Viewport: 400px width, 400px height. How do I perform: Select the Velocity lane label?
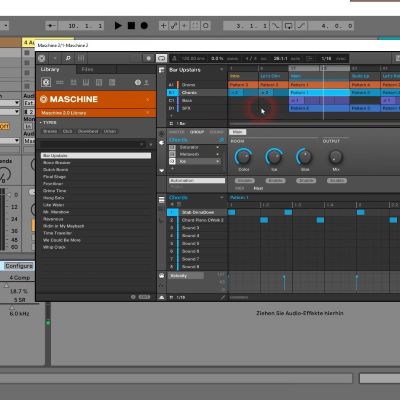tap(185, 276)
